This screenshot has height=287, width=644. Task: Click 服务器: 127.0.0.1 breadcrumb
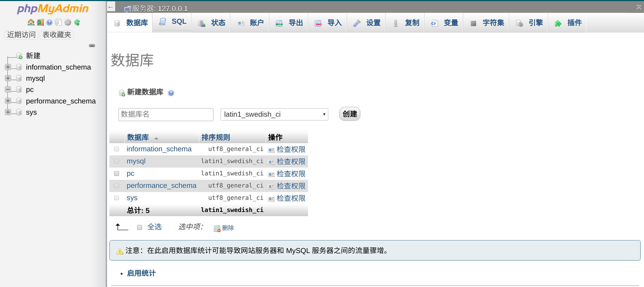160,9
